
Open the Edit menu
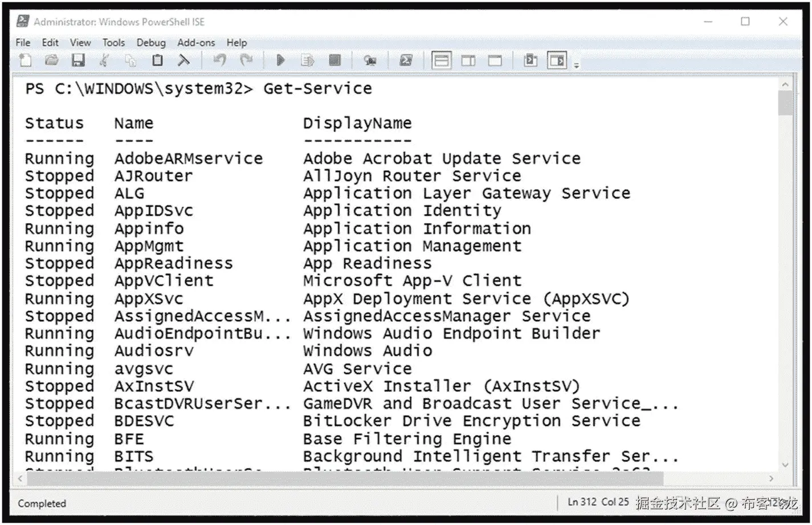[x=50, y=43]
